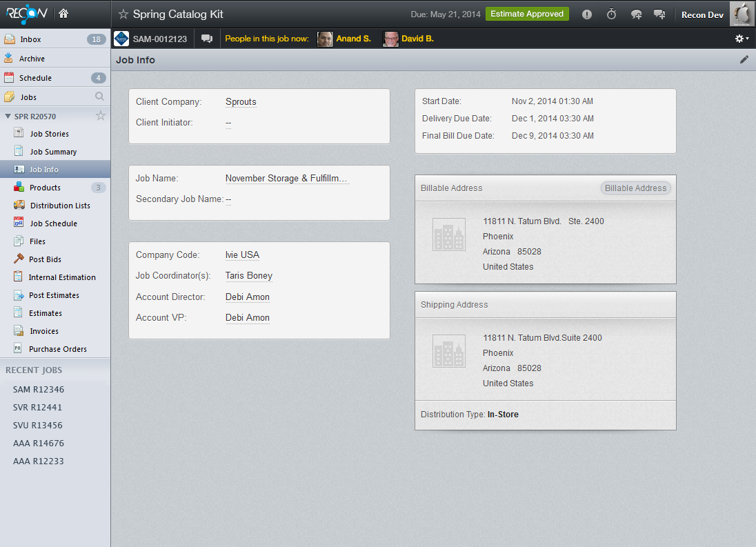Open recent job SVU R13456
The width and height of the screenshot is (756, 547).
[x=38, y=425]
